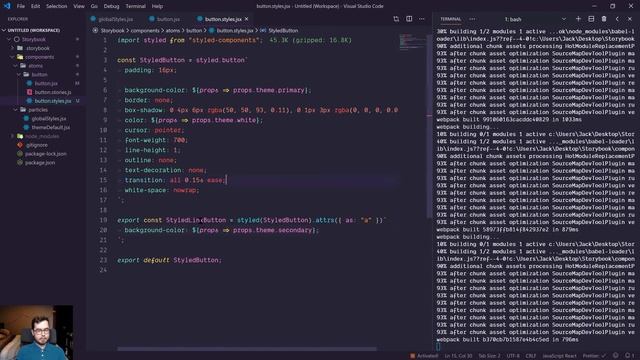This screenshot has height=360, width=640.
Task: Open the editor more actions menu
Action: click(422, 19)
